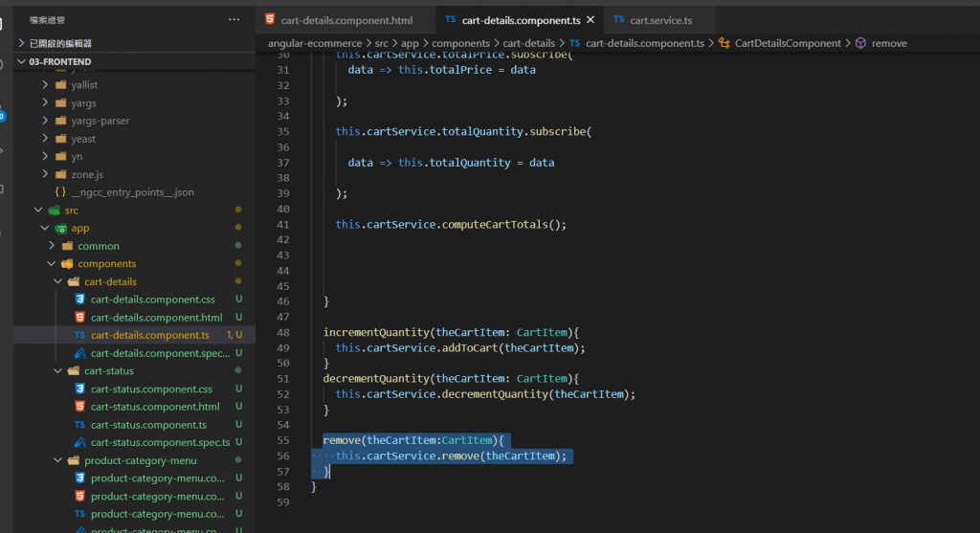This screenshot has width=980, height=533.
Task: Open cart-details.component.html in the file tree
Action: coord(156,318)
